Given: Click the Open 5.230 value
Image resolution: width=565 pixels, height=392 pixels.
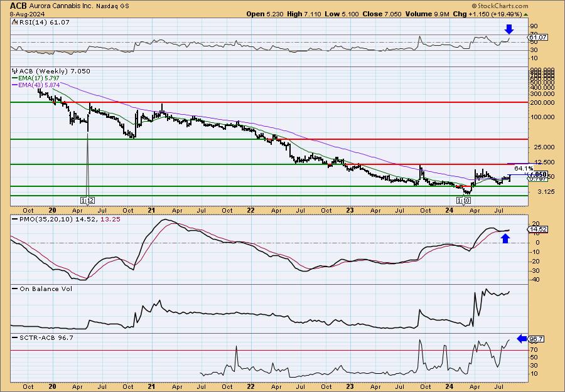Looking at the screenshot, I should click(266, 14).
